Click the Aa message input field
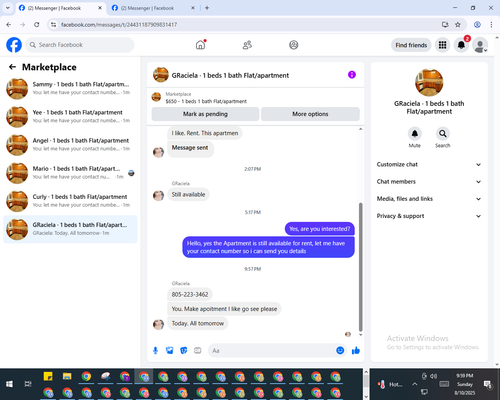 (272, 351)
